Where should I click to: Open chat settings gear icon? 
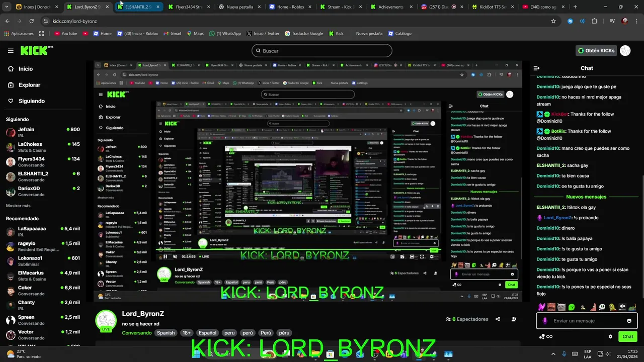[610, 336]
